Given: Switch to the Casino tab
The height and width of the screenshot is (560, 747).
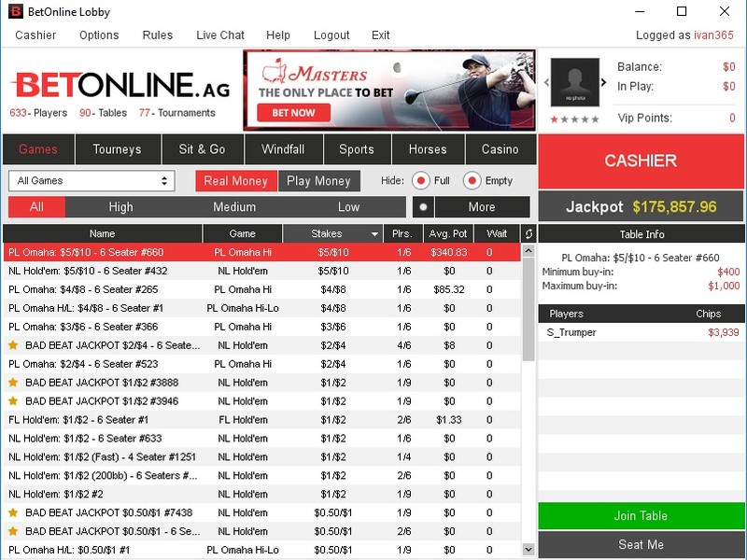Looking at the screenshot, I should [x=500, y=149].
